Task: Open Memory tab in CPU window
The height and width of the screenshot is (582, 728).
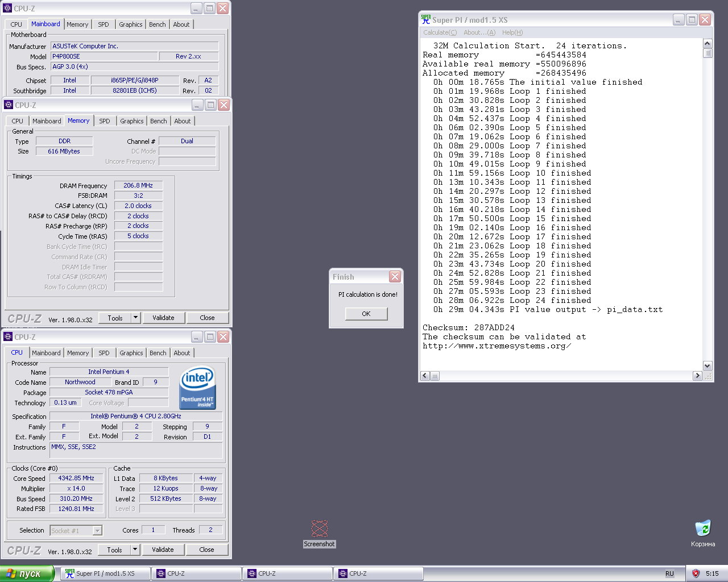Action: (x=78, y=353)
